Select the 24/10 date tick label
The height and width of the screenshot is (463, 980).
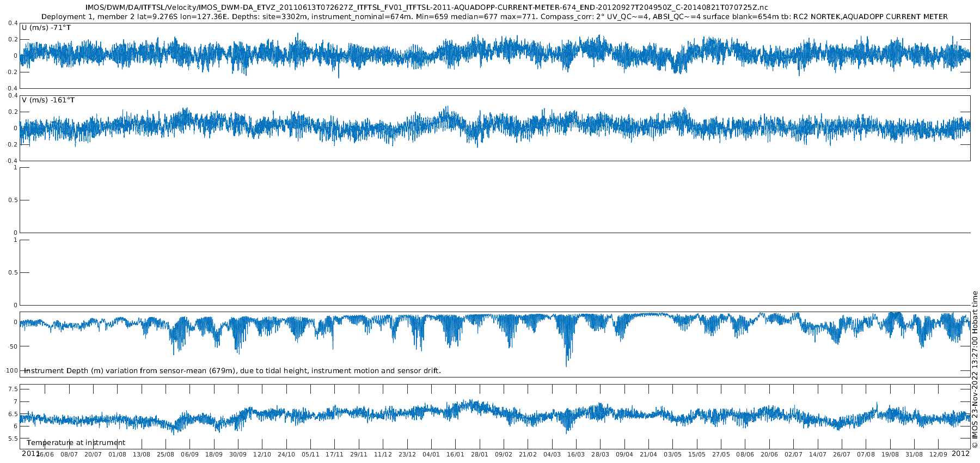286,455
